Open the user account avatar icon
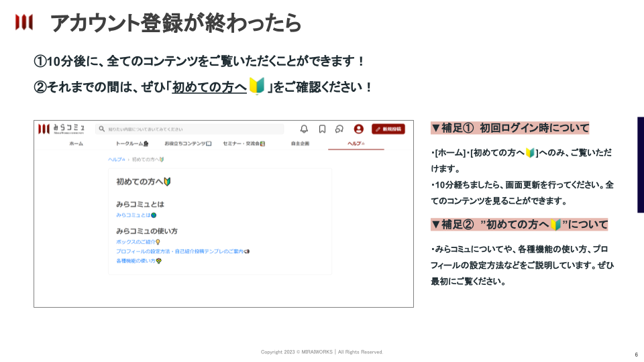The width and height of the screenshot is (644, 362). pos(358,129)
